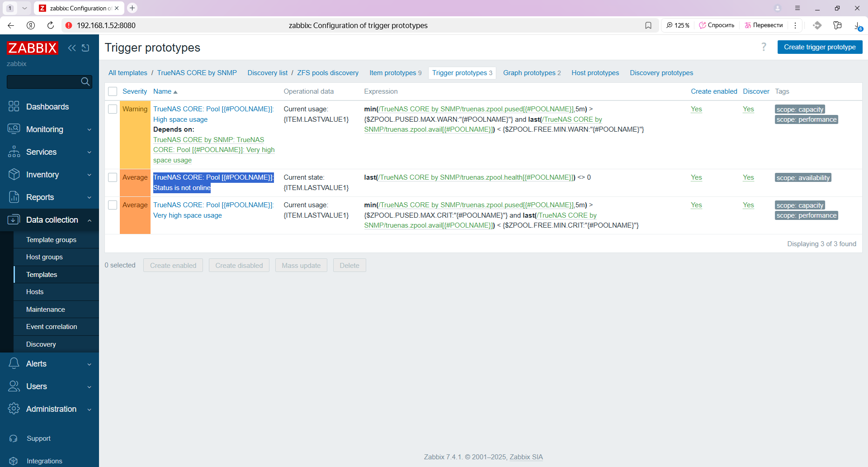Click the Integrations icon
The image size is (868, 467).
click(x=14, y=461)
